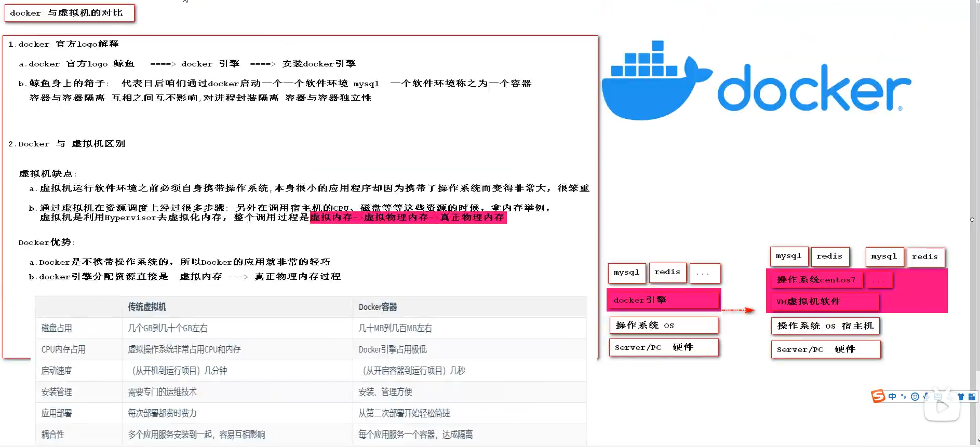Select the '操作系统 OS 宿主机' box
980x447 pixels.
click(826, 326)
